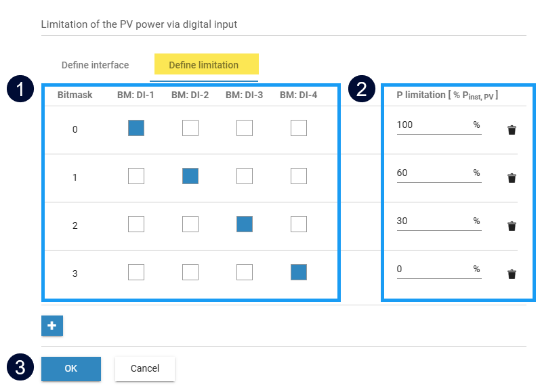Click the 60% power limitation input

tap(432, 173)
